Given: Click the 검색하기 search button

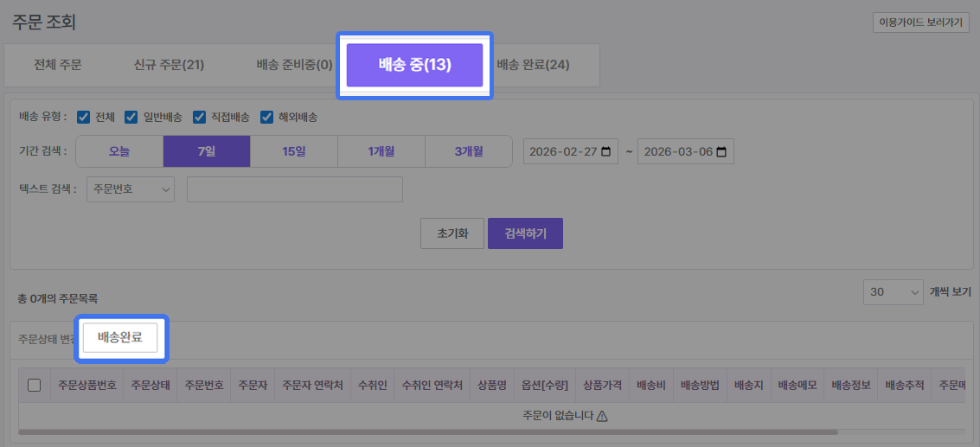Looking at the screenshot, I should tap(525, 233).
